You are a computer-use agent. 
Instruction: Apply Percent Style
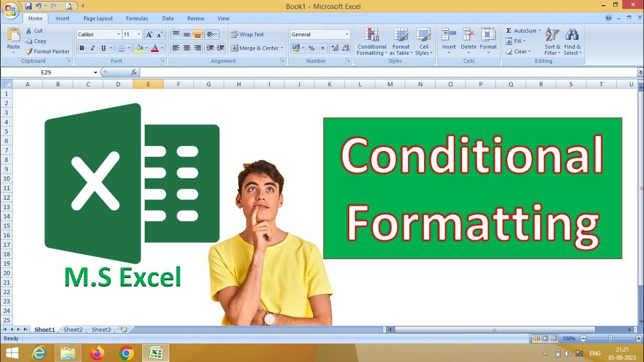click(x=311, y=48)
